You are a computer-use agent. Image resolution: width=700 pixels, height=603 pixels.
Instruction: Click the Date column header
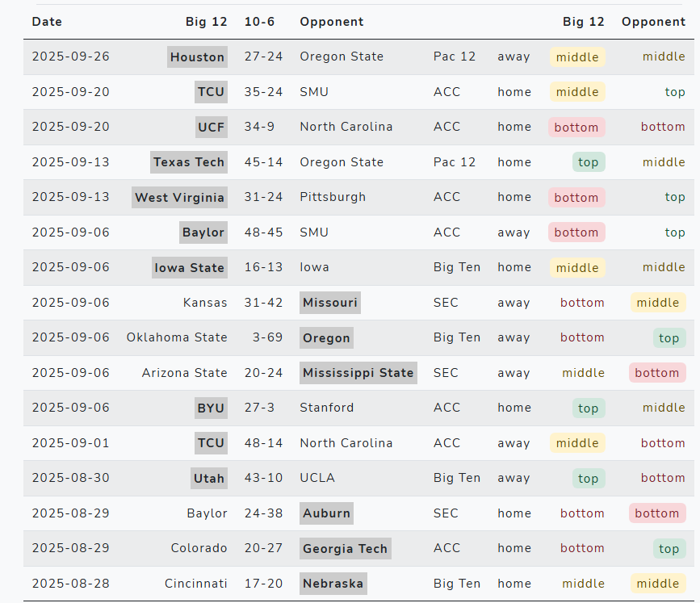coord(47,22)
